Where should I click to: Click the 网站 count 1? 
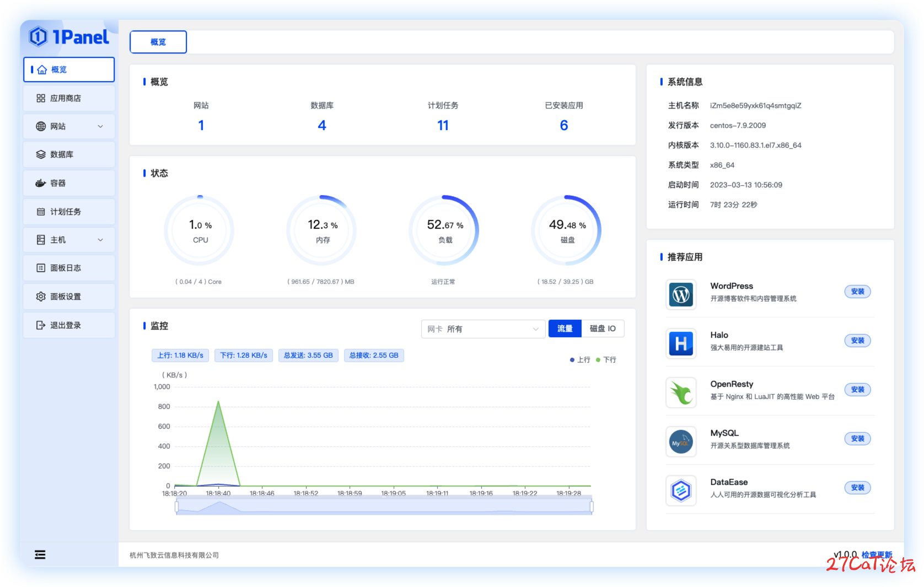click(201, 126)
